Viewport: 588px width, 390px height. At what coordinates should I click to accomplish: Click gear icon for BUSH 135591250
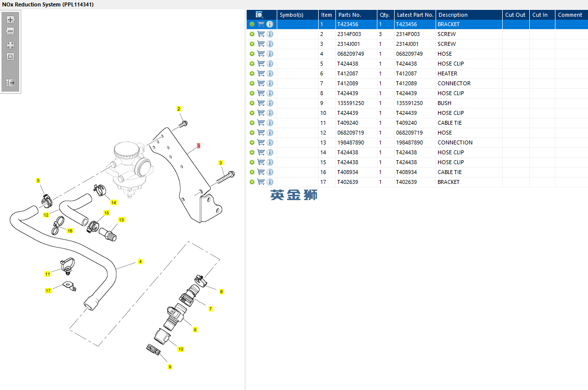pos(252,103)
